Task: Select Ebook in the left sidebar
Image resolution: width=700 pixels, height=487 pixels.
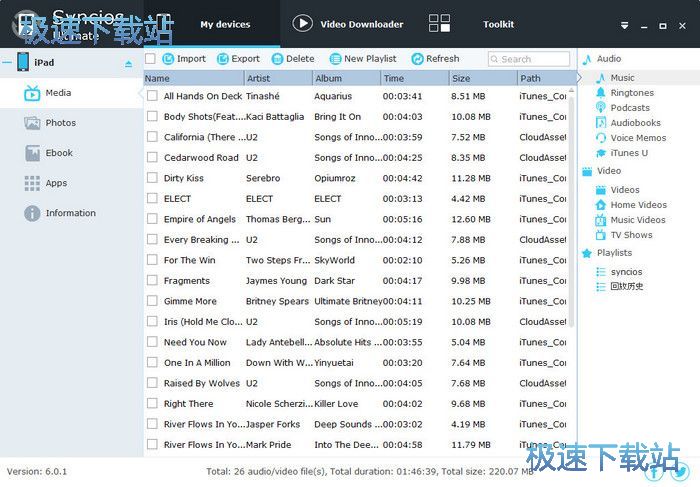Action: coord(71,153)
